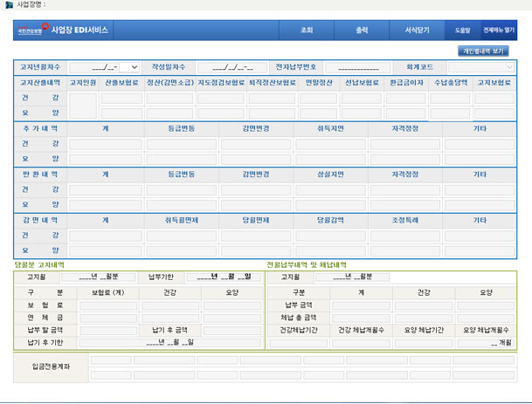Viewport: 532px width, 404px height.
Task: Click 납기 후 금액 field
Action: click(x=232, y=331)
